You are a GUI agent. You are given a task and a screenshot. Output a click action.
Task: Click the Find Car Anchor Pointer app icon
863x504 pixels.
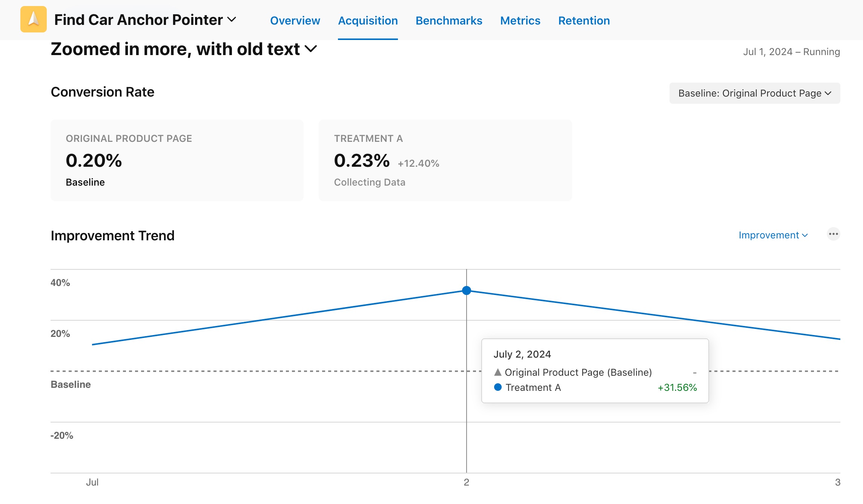[34, 19]
